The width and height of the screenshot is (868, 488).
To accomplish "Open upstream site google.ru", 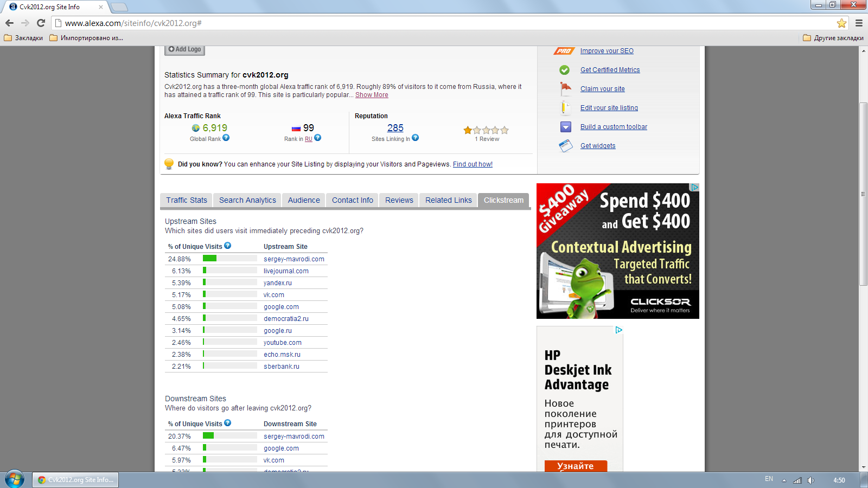I will (x=278, y=331).
